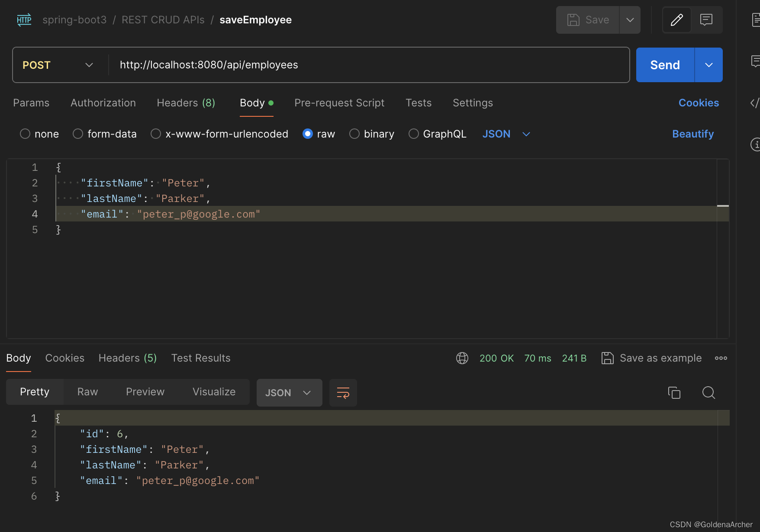Open the Save options dropdown arrow
The width and height of the screenshot is (760, 532).
[x=630, y=20]
